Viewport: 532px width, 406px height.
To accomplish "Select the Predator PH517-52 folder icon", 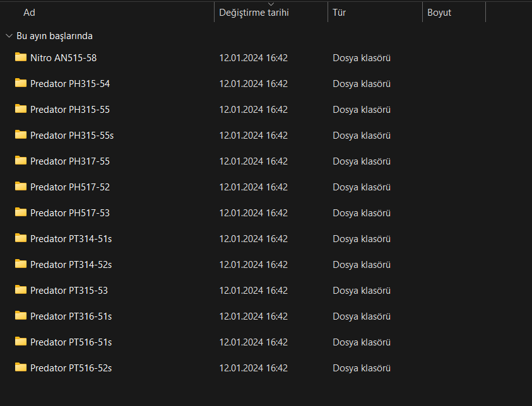I will 21,186.
